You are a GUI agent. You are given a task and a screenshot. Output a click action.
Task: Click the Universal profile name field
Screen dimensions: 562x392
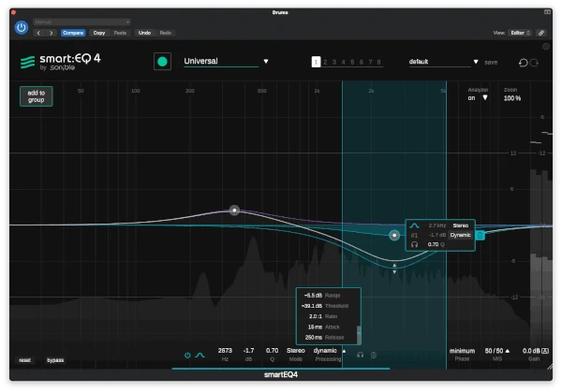pos(221,61)
